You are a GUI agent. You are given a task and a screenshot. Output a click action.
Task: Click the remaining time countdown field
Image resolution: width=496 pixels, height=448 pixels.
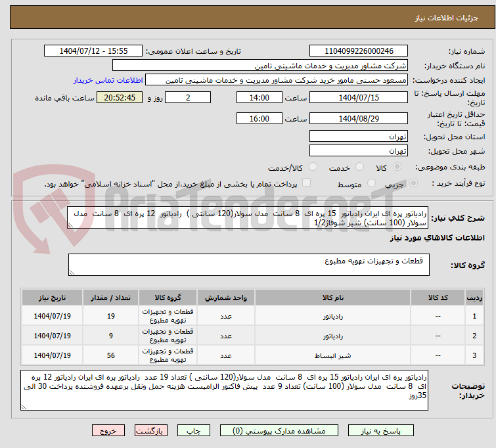tap(120, 97)
